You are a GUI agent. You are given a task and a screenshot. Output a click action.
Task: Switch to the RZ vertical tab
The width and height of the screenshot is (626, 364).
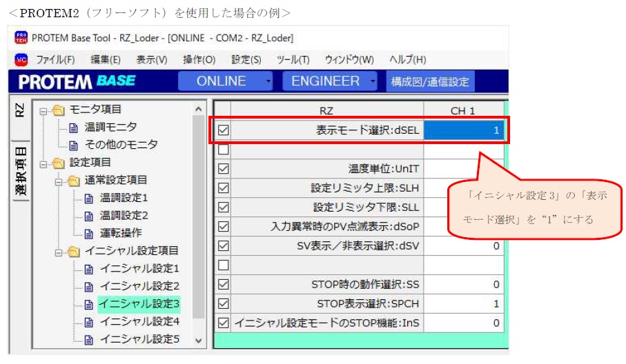[19, 110]
